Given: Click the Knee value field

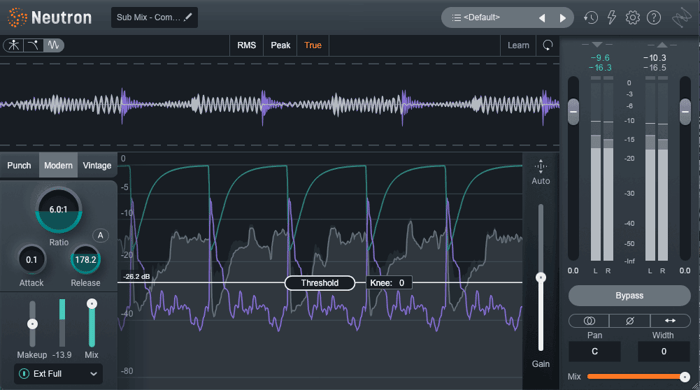Looking at the screenshot, I should coord(388,283).
